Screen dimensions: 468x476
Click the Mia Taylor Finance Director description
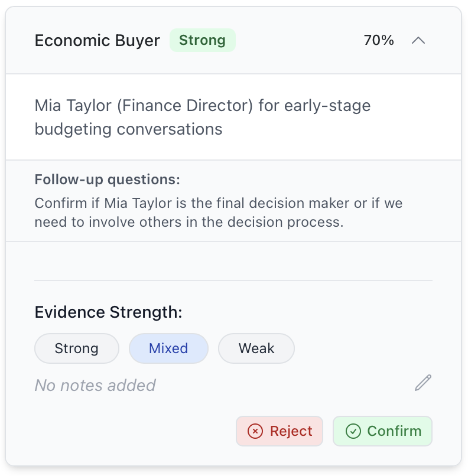click(202, 106)
